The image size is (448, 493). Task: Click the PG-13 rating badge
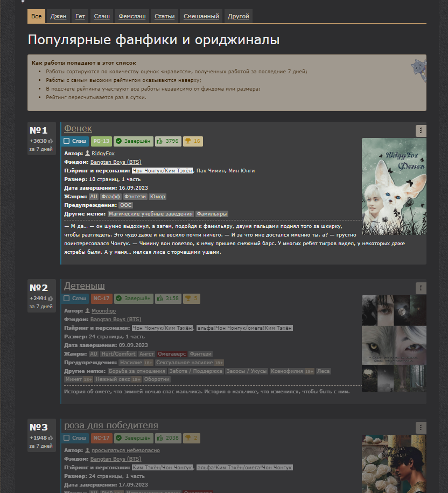(101, 141)
